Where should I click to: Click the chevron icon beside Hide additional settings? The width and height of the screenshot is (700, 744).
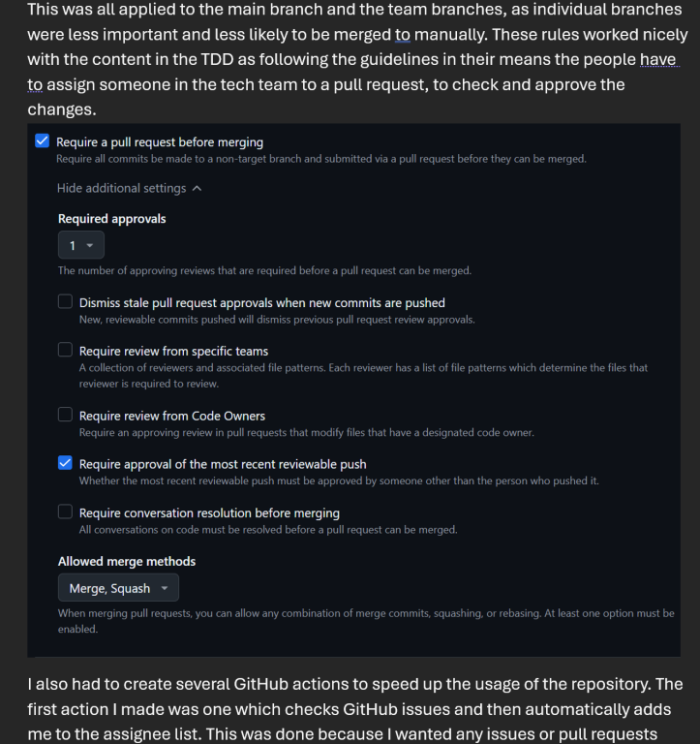point(197,188)
